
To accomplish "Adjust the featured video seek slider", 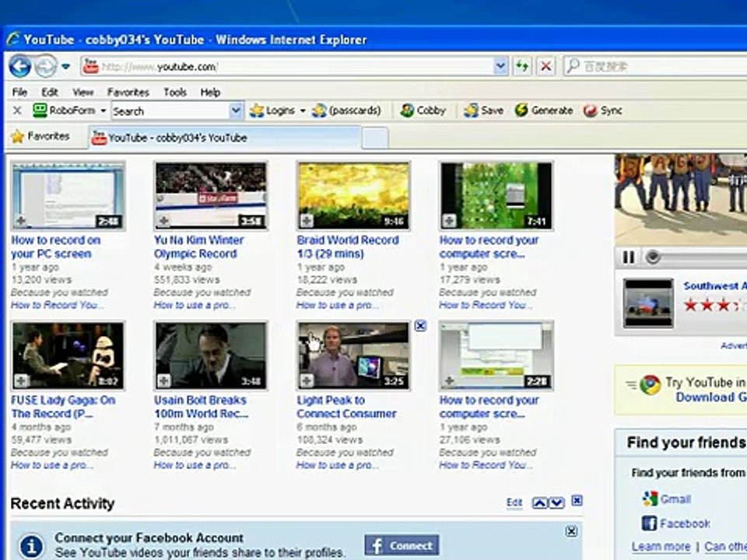I will (x=653, y=257).
